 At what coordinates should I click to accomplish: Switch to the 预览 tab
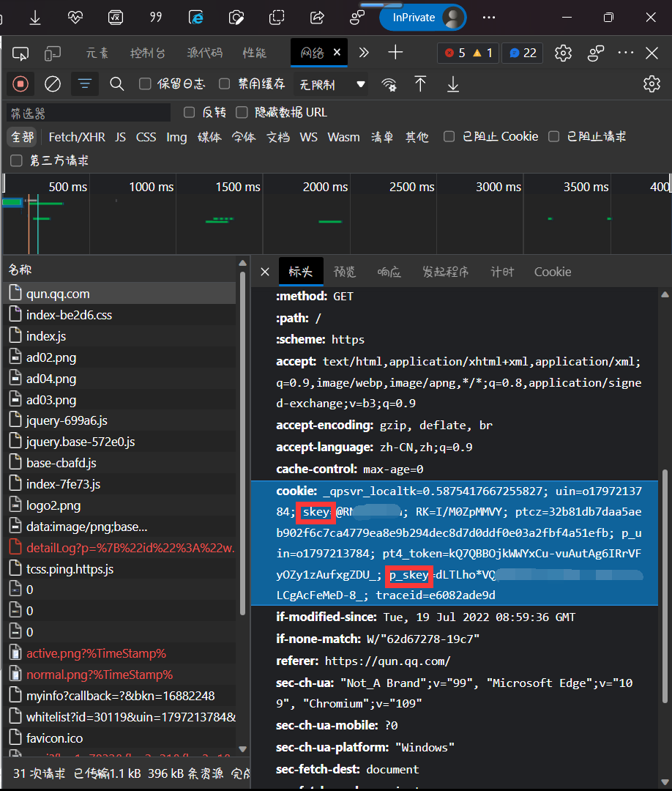click(345, 272)
